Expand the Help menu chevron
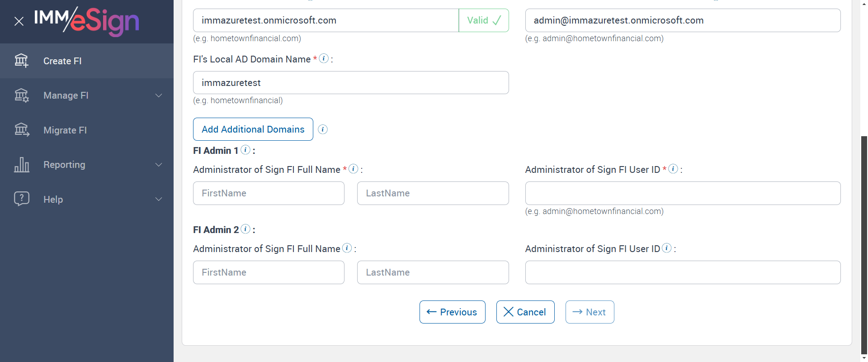 (159, 199)
